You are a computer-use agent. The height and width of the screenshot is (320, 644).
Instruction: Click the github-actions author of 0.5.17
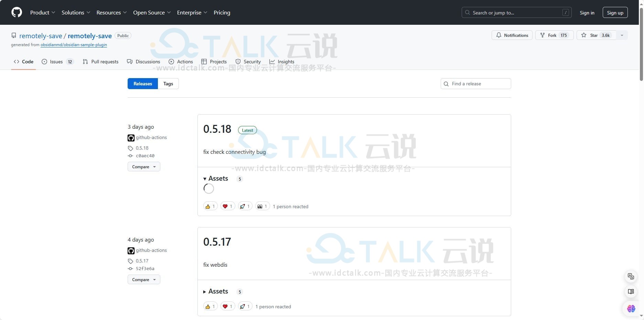[151, 250]
